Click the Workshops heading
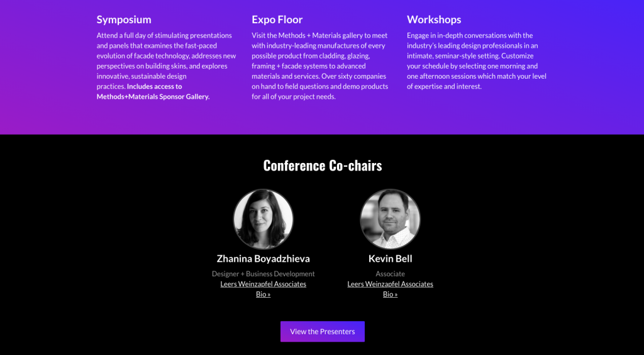The image size is (644, 355). [434, 20]
